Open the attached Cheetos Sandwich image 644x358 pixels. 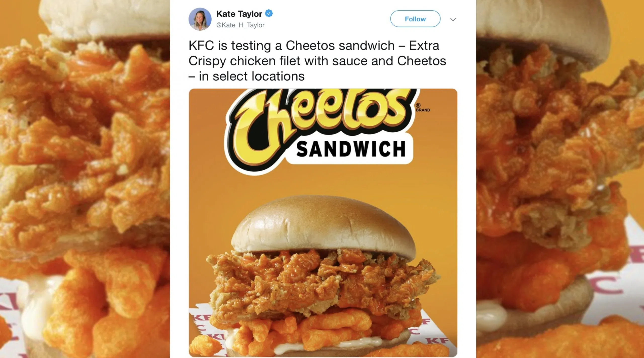pyautogui.click(x=323, y=223)
